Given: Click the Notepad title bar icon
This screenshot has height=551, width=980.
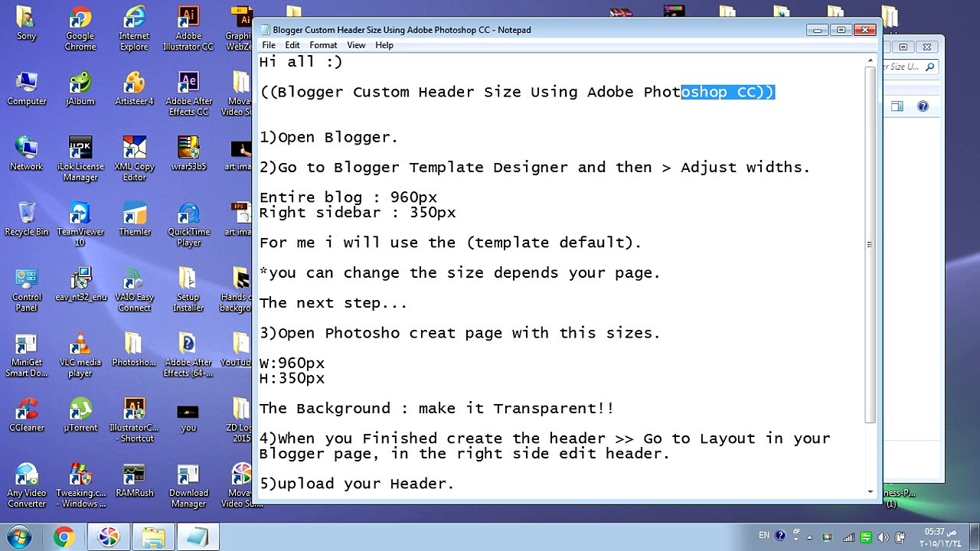Looking at the screenshot, I should [266, 30].
